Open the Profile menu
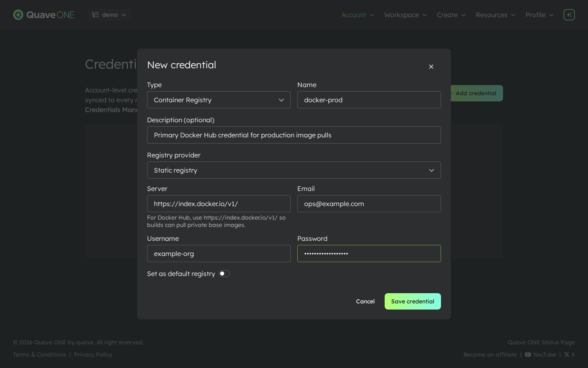Screen dimensions: 588x368 click(539, 15)
